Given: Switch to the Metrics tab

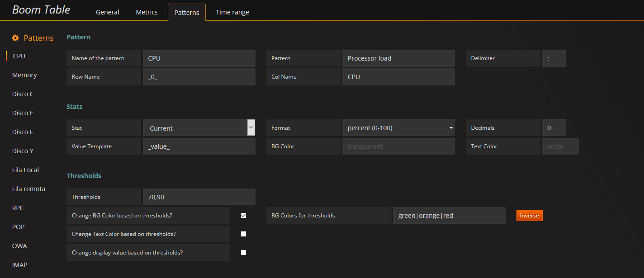Looking at the screenshot, I should 147,12.
